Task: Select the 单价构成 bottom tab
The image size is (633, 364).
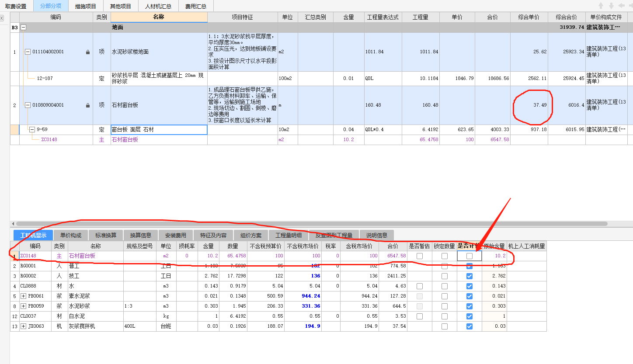Action: click(71, 235)
